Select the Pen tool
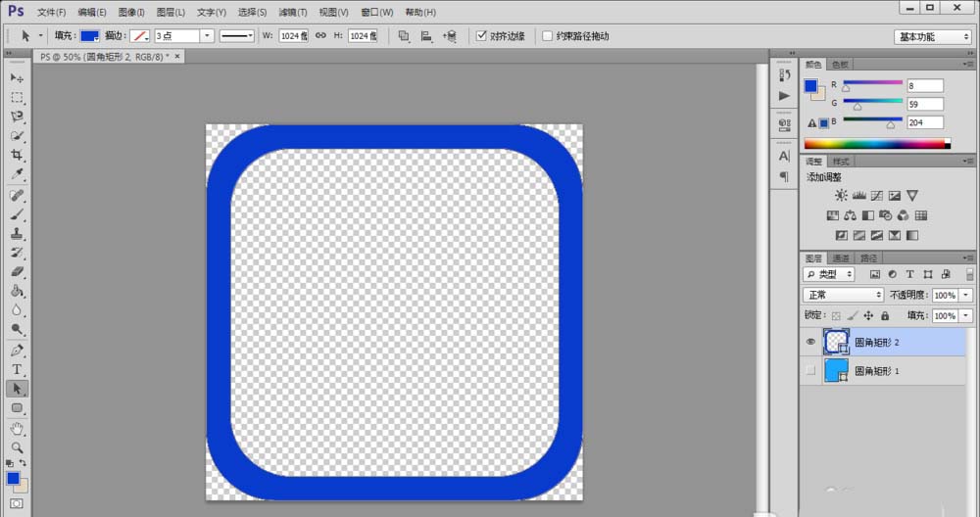980x517 pixels. click(x=17, y=351)
